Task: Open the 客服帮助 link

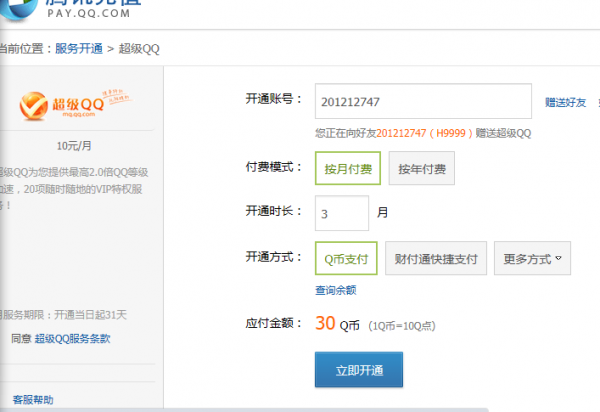Action: click(x=33, y=400)
